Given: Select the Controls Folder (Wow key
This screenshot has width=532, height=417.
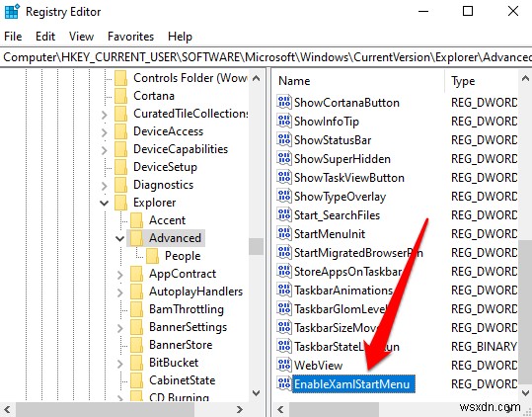Looking at the screenshot, I should (x=190, y=78).
